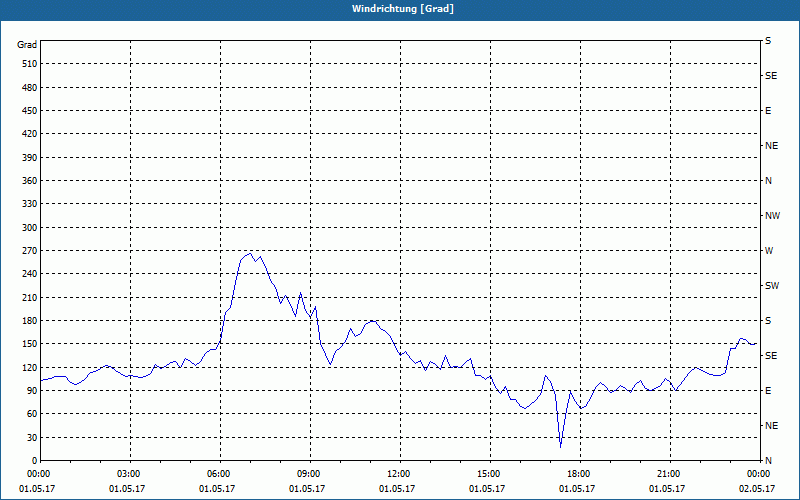Select the 510 y-axis value

pyautogui.click(x=30, y=64)
